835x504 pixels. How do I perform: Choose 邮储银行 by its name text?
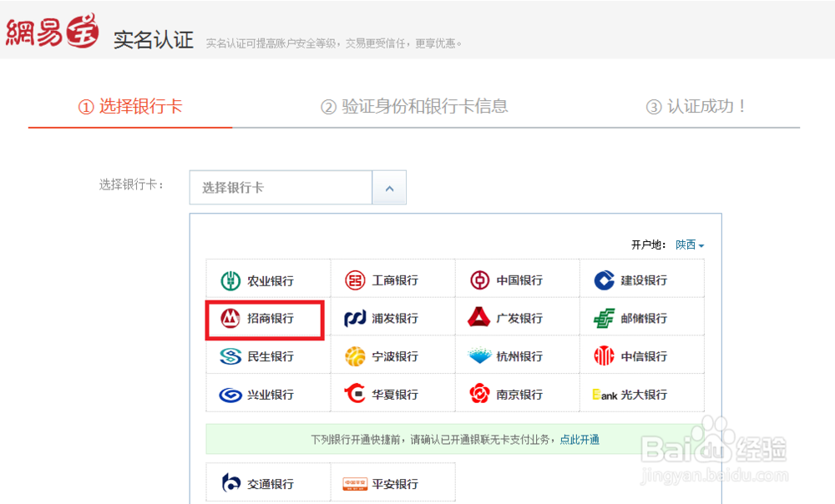tap(644, 318)
